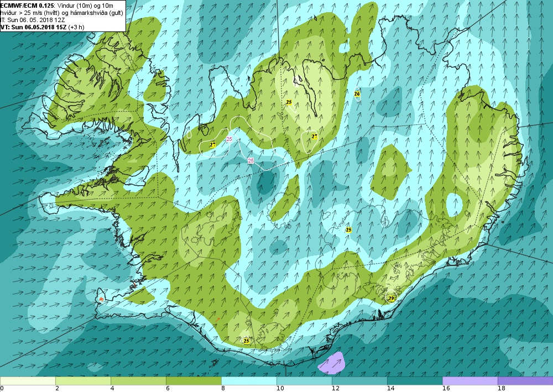Image resolution: width=553 pixels, height=392 pixels.
Task: Click the legend tick label "10"
Action: coord(280,389)
